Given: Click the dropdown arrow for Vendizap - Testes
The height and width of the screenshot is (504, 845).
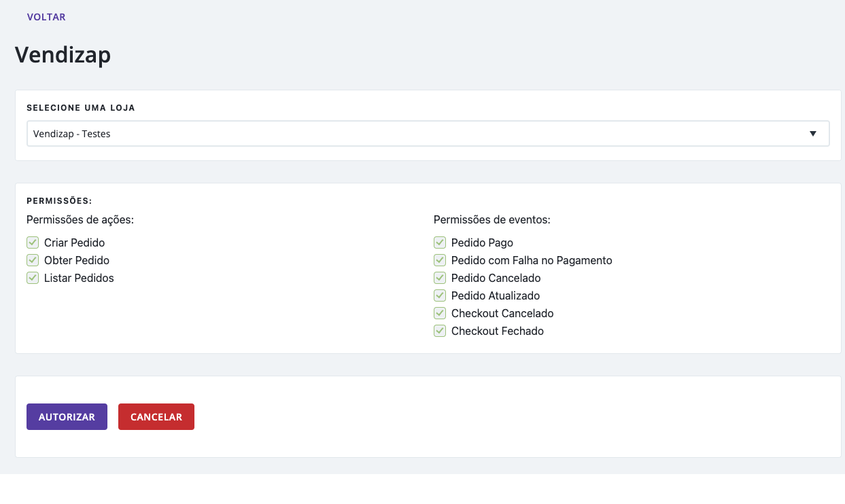Looking at the screenshot, I should (x=812, y=134).
